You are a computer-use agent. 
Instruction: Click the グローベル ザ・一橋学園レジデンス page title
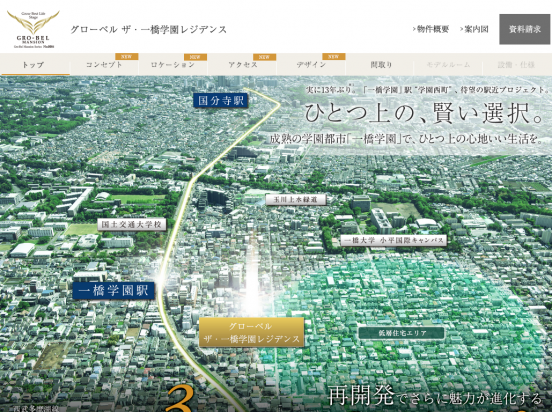(149, 30)
